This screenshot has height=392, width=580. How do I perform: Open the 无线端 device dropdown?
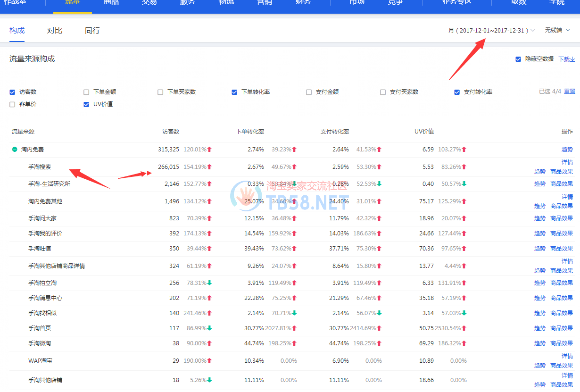point(557,30)
